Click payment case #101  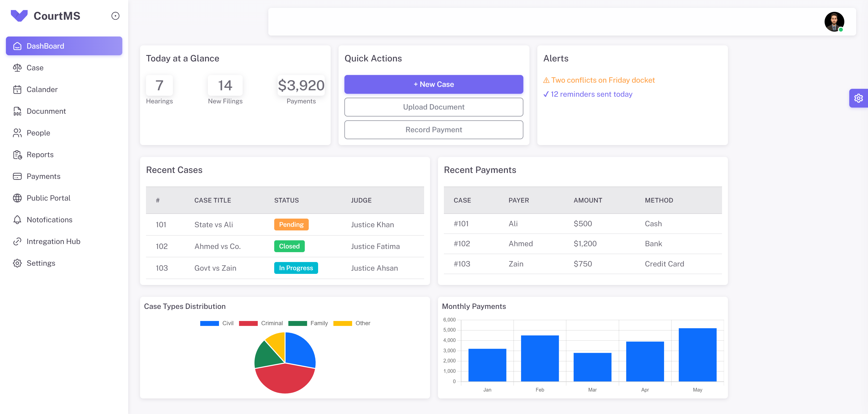[x=461, y=224]
